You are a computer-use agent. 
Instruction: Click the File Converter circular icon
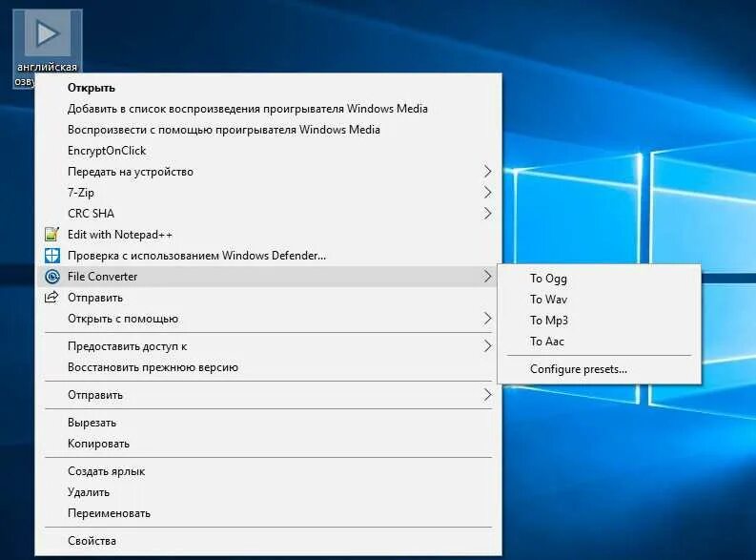tap(52, 277)
